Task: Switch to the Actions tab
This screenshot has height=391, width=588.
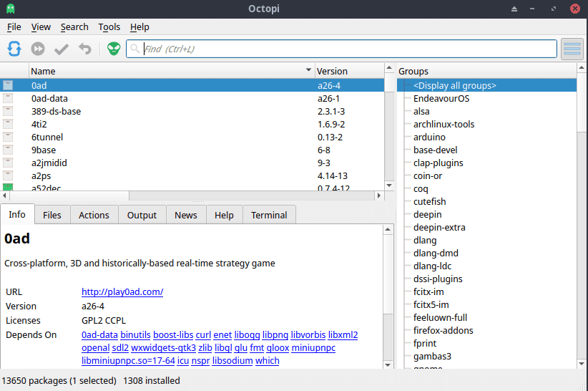Action: 94,215
